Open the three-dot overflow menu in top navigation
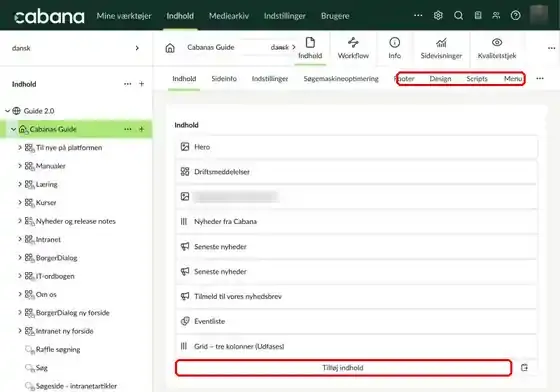This screenshot has height=392, width=560. point(418,15)
